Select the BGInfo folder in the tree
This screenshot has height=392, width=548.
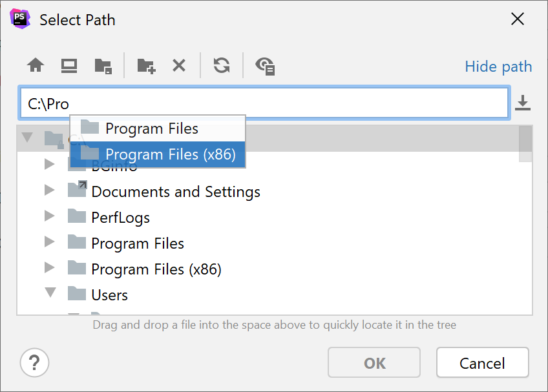pyautogui.click(x=115, y=166)
